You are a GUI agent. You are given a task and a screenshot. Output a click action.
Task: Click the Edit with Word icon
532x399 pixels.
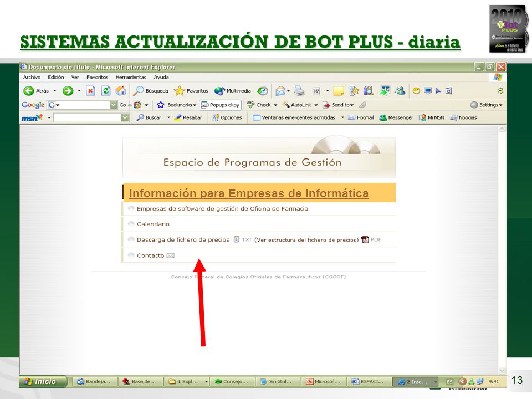click(x=316, y=91)
